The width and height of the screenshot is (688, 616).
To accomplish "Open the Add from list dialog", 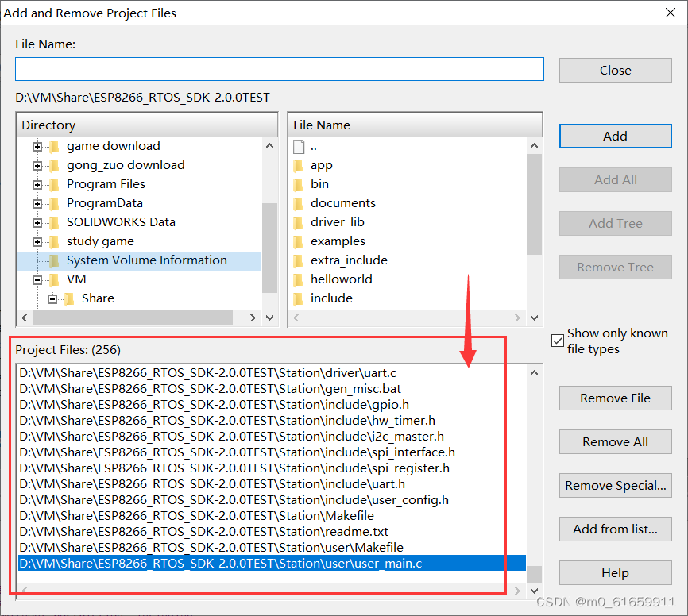I will point(615,529).
